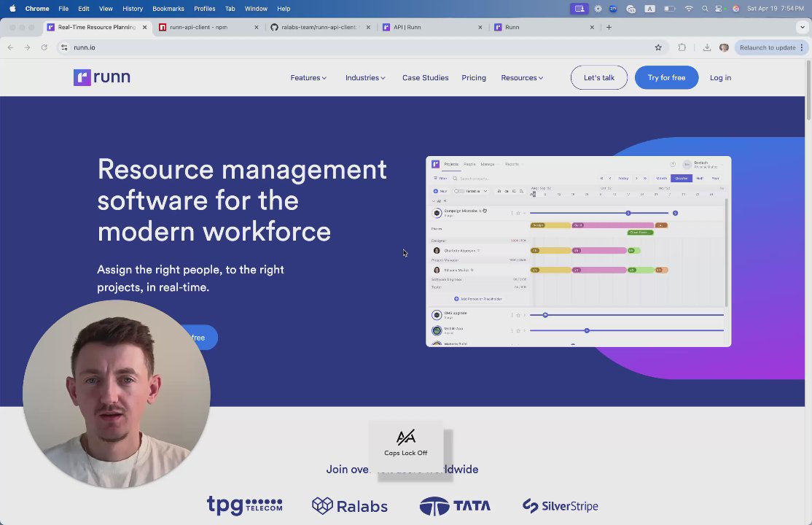Reload the runn.io page
Viewport: 812px width, 525px height.
click(x=44, y=47)
